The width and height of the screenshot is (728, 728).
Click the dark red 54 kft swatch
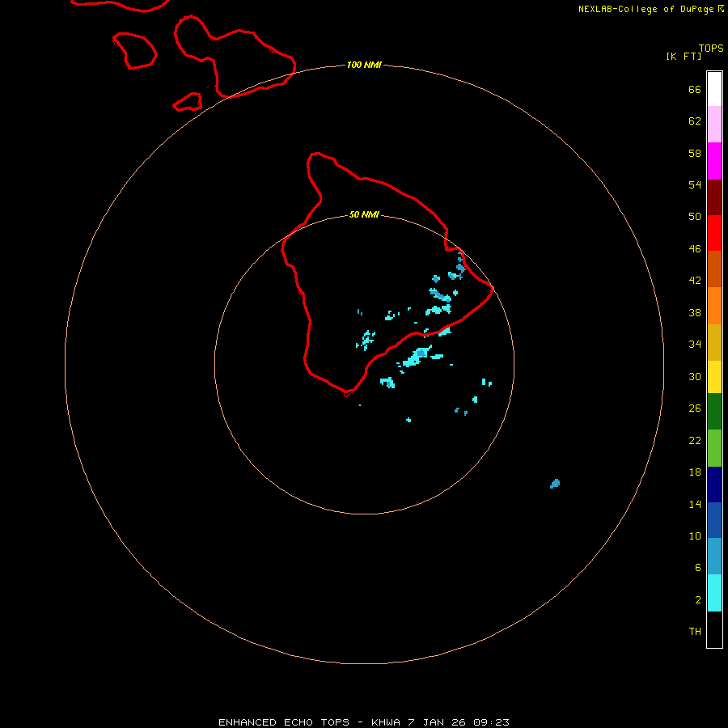(x=714, y=197)
